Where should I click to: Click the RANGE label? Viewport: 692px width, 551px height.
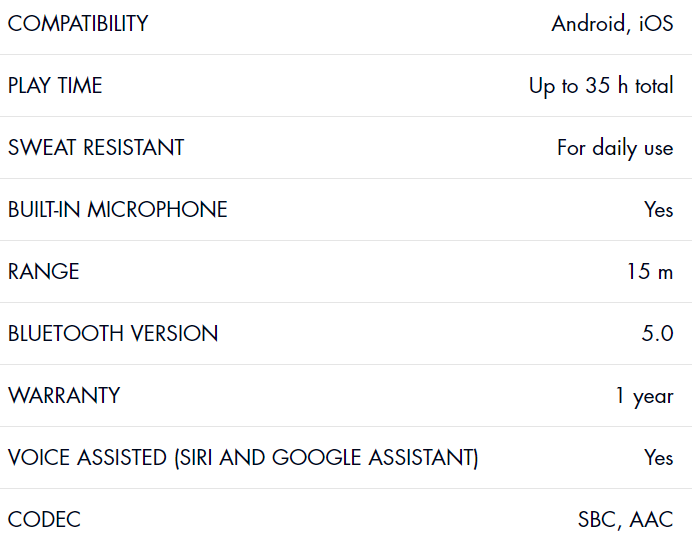point(44,271)
